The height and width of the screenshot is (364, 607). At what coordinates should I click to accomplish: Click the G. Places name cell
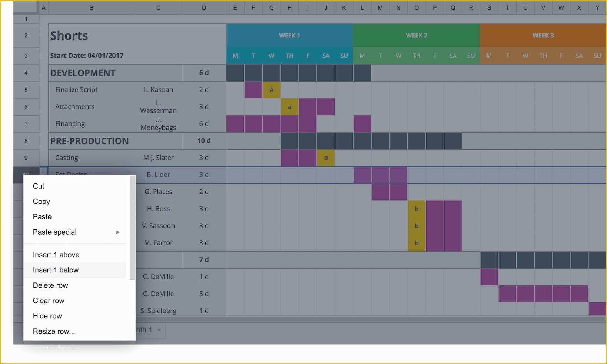click(x=158, y=192)
